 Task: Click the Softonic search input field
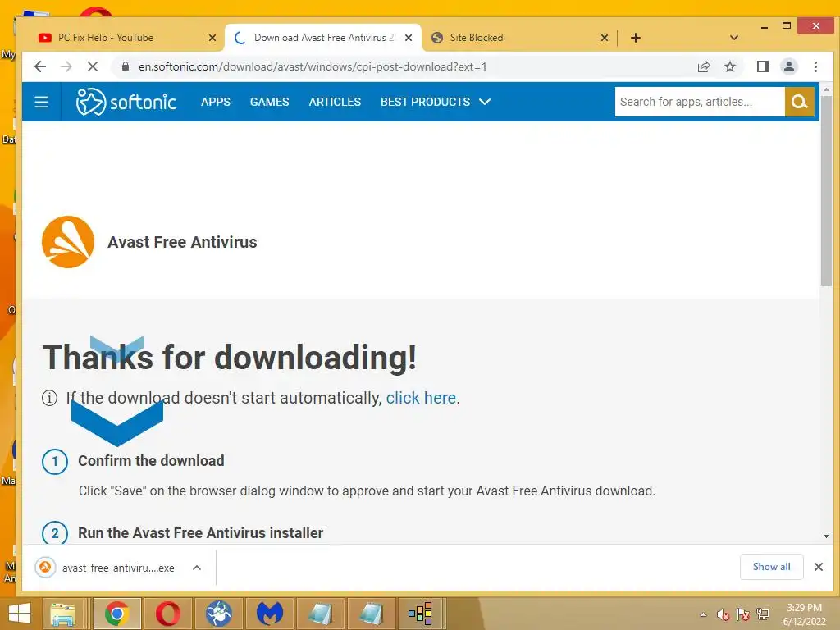point(699,102)
